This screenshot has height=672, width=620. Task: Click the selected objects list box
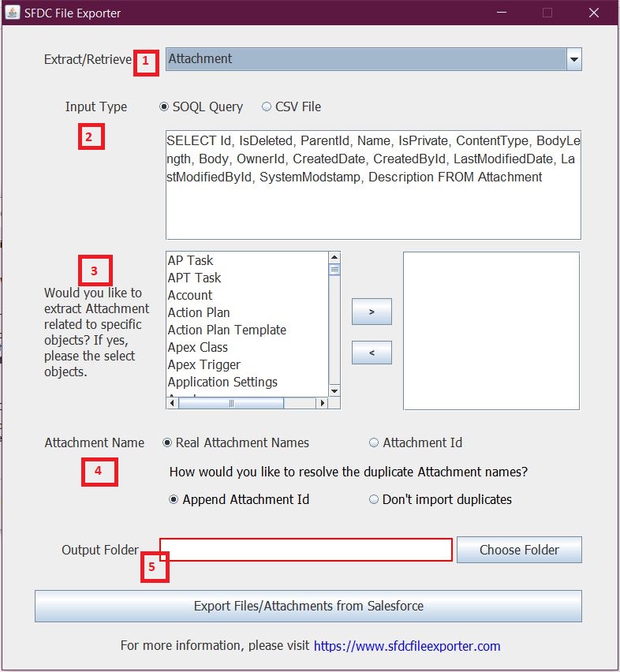tap(491, 330)
